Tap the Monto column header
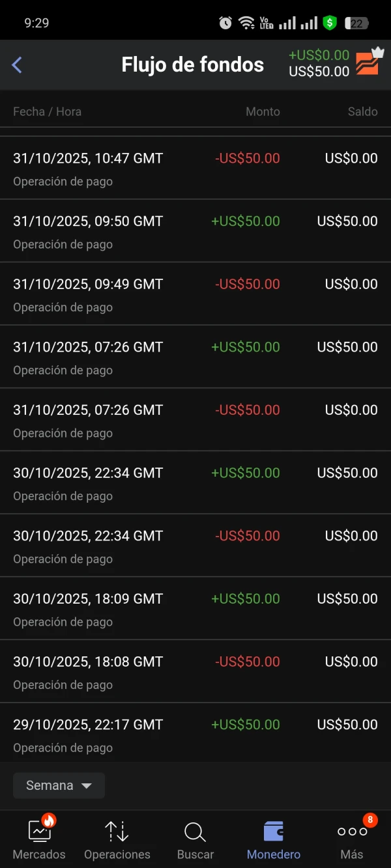Viewport: 391px width, 868px height. pyautogui.click(x=263, y=111)
